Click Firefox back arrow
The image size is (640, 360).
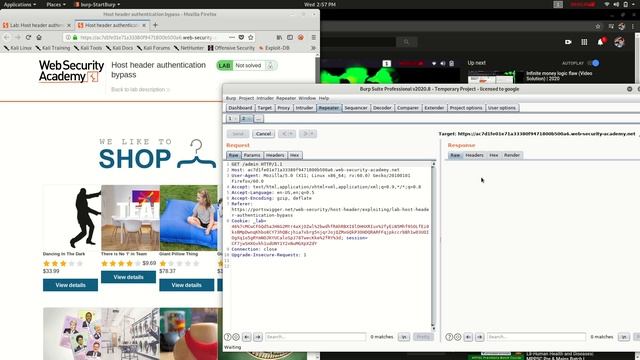(x=7, y=37)
